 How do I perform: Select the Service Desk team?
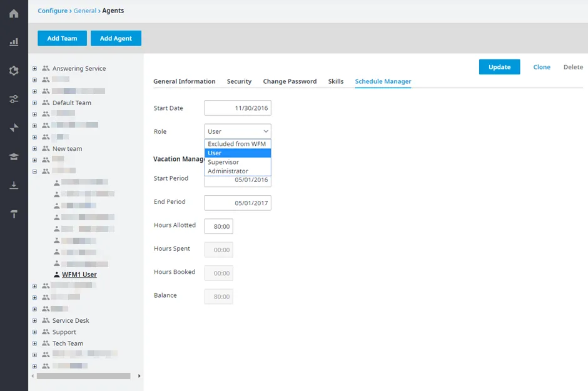pos(71,320)
